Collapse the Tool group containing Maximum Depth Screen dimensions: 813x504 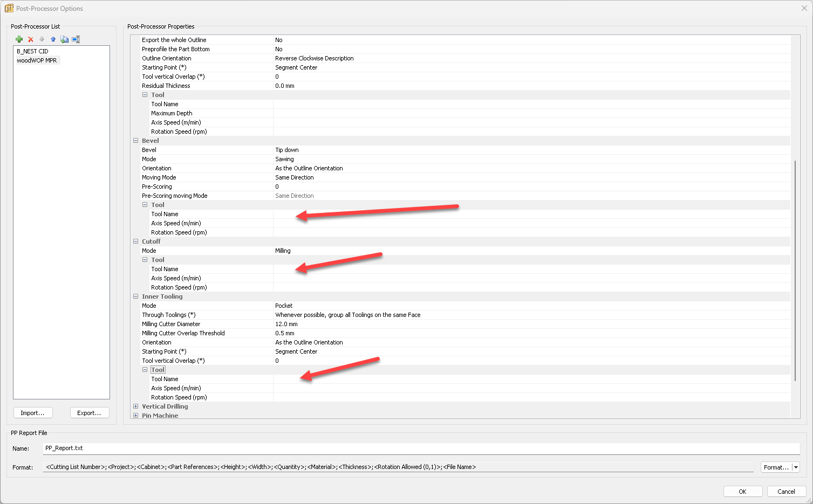(x=145, y=95)
